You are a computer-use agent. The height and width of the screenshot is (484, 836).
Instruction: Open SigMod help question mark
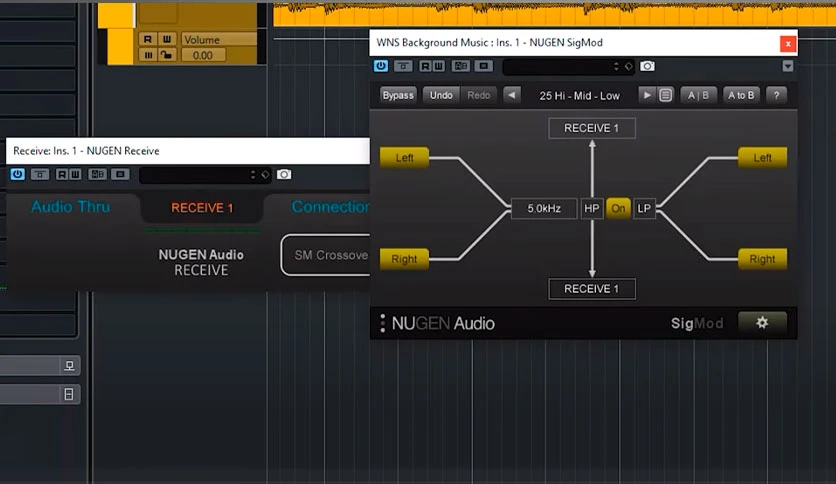point(776,95)
